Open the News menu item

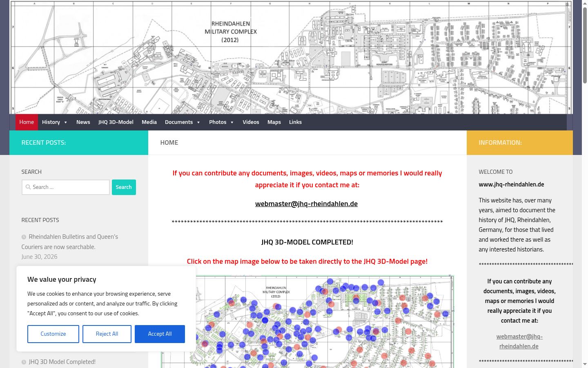coord(83,122)
